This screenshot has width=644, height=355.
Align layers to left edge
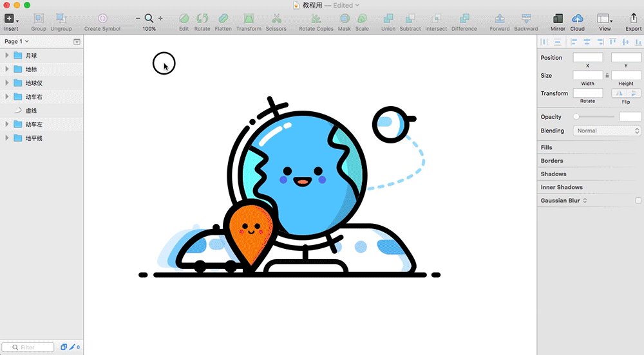[x=574, y=42]
